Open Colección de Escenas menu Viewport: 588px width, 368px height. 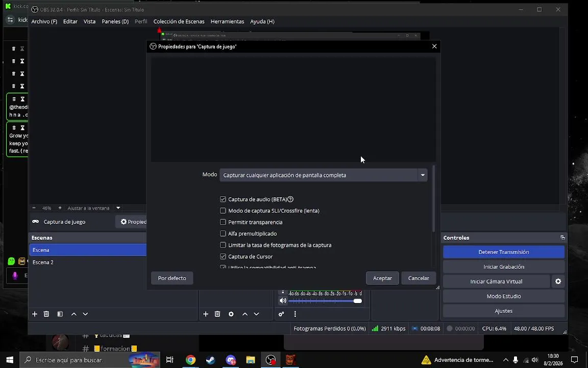pos(179,21)
